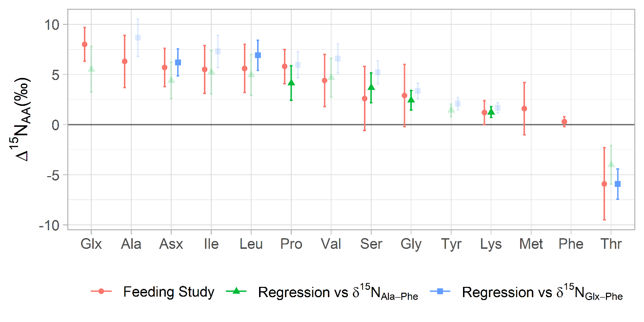Click the Feeding Study legend label
Screen dimensions: 644x322
[x=168, y=292]
